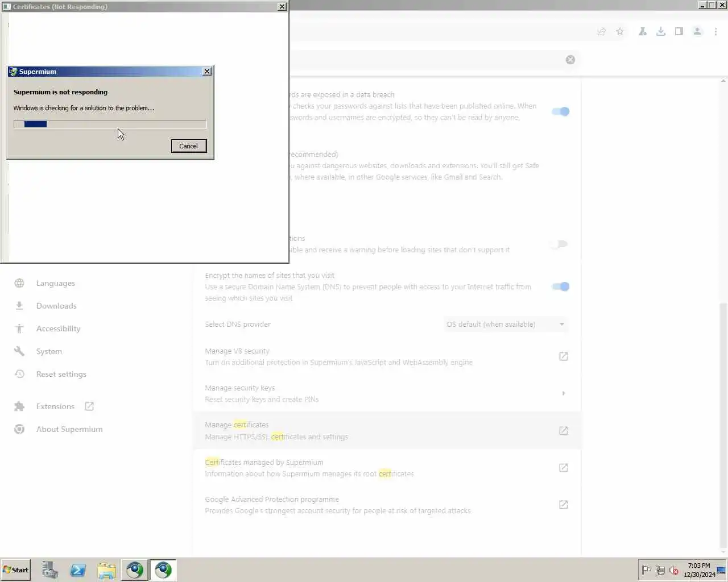The width and height of the screenshot is (728, 582).
Task: Open external link icon for Manage V8 security
Action: (x=564, y=356)
